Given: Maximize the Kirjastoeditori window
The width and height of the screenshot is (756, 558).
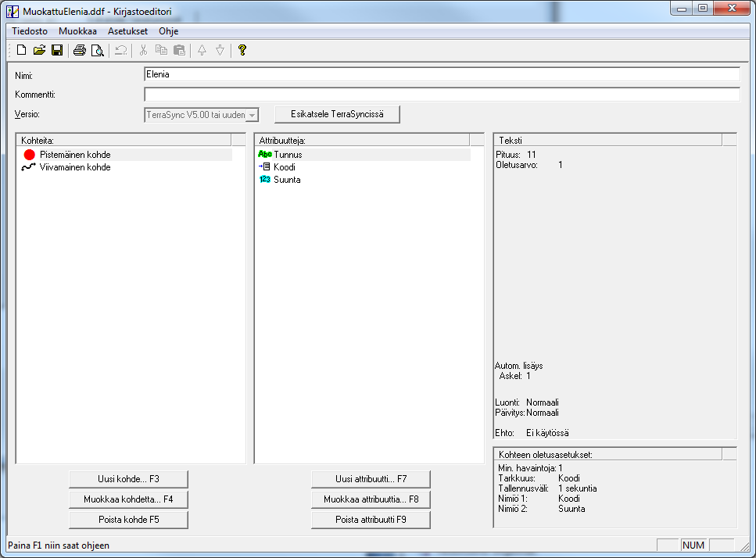Looking at the screenshot, I should point(703,9).
